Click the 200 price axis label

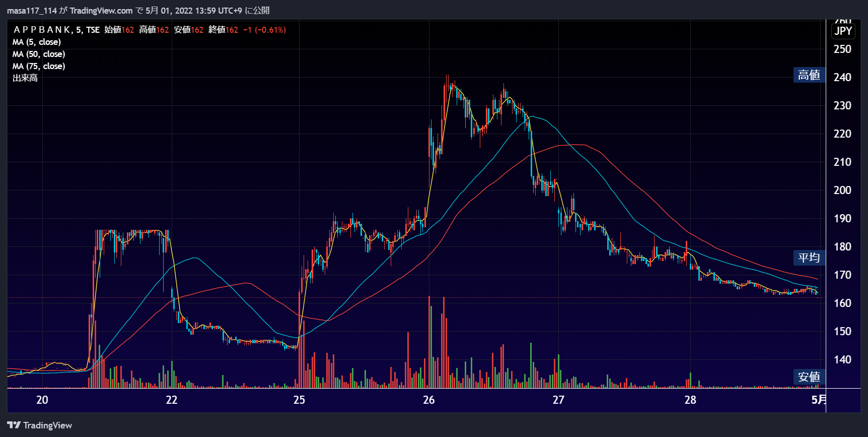click(x=842, y=191)
